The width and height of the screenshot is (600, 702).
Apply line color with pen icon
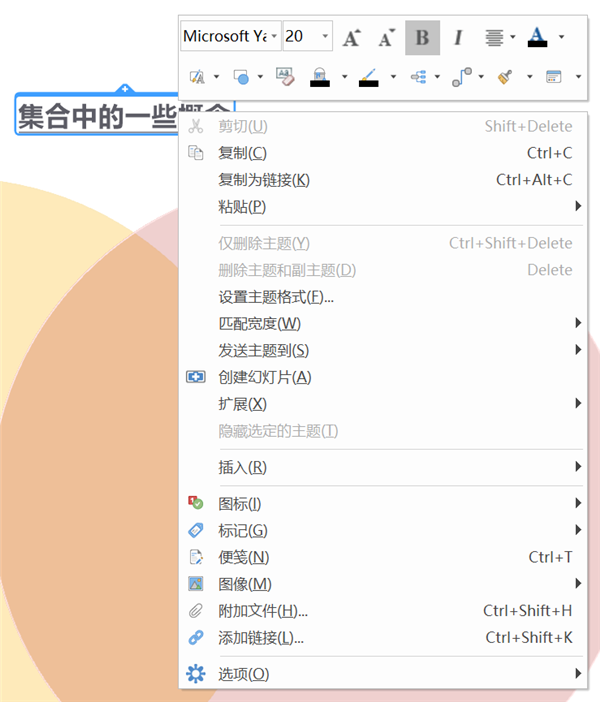(x=369, y=77)
